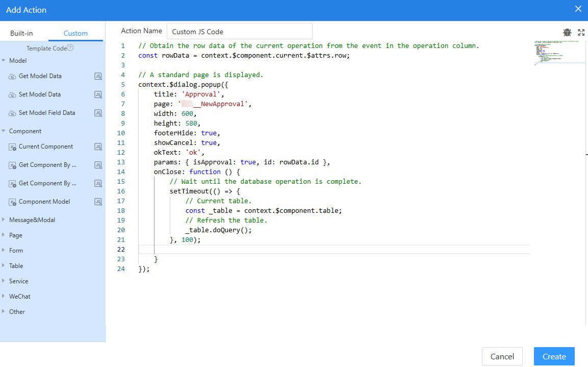588x367 pixels.
Task: Click cloud icon of Get Model Data
Action: click(x=12, y=77)
